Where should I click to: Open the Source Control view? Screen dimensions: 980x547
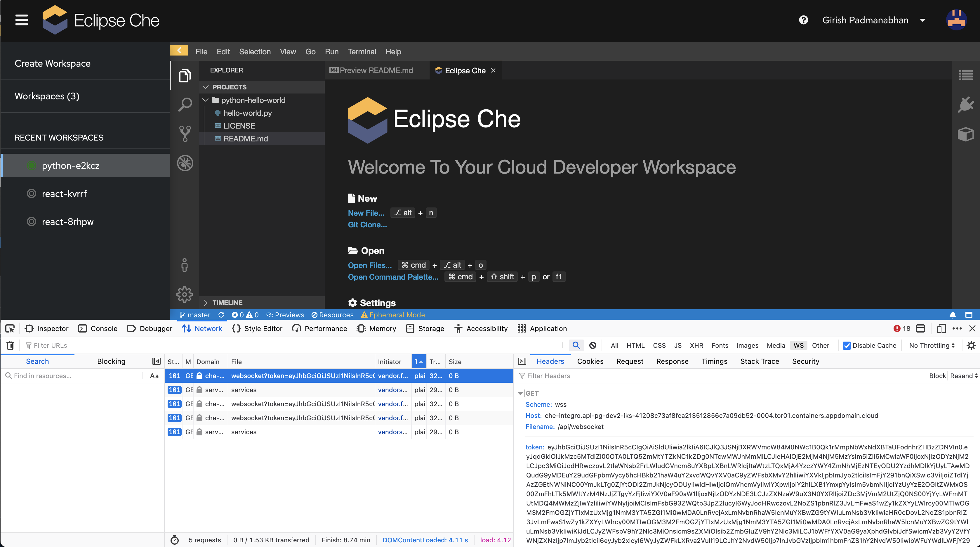tap(185, 134)
